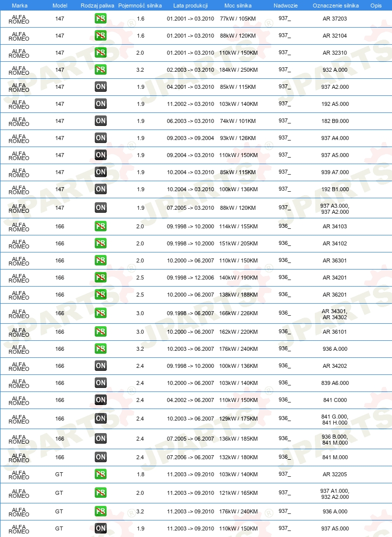Click the petrol icon in the AR 34102 row
392x537 pixels.
point(101,243)
